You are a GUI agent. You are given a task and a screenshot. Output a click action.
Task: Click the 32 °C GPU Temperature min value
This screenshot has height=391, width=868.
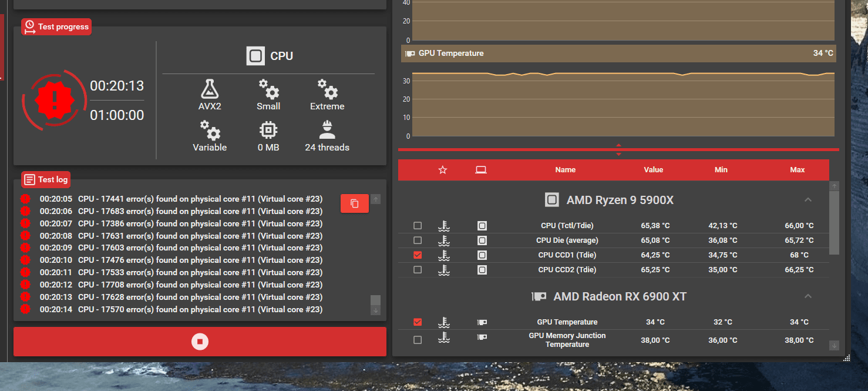point(723,322)
